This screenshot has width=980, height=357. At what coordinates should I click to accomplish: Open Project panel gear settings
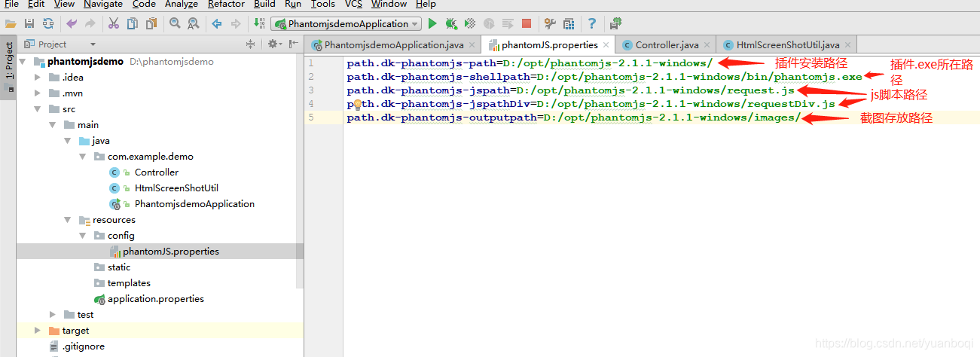point(274,44)
